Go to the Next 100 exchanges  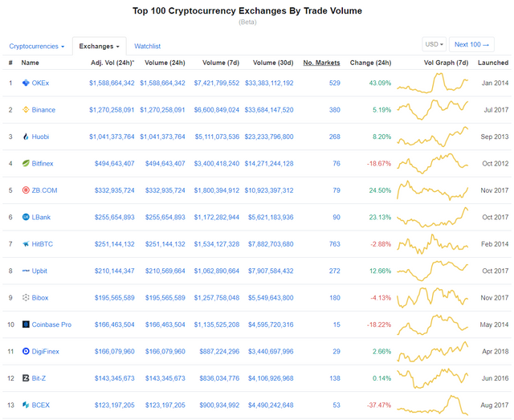tap(471, 44)
